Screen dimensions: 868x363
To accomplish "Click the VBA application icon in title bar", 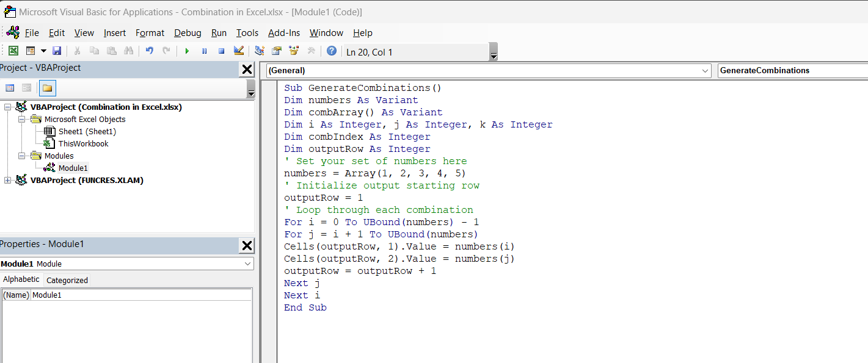I will pyautogui.click(x=9, y=12).
